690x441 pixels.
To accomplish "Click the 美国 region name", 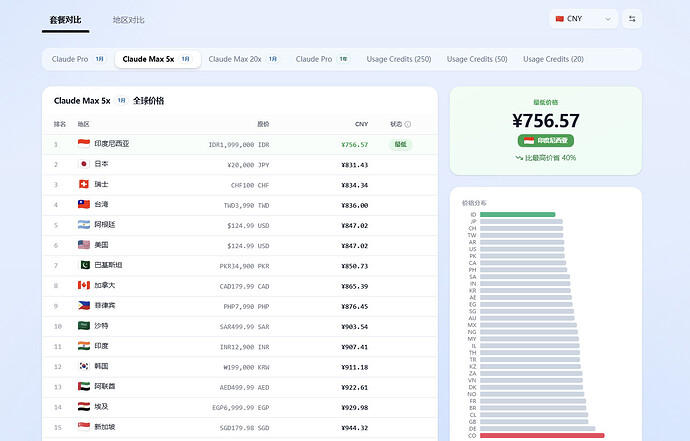I will [101, 245].
